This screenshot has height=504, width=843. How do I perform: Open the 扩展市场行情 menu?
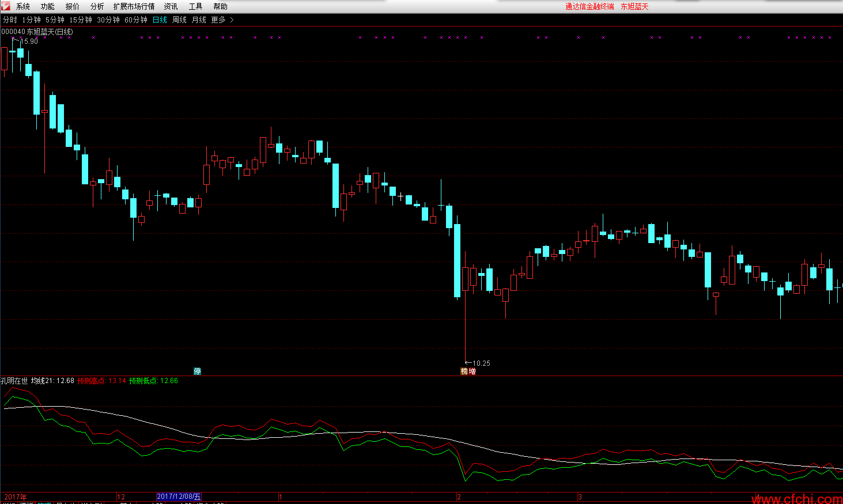pyautogui.click(x=134, y=6)
